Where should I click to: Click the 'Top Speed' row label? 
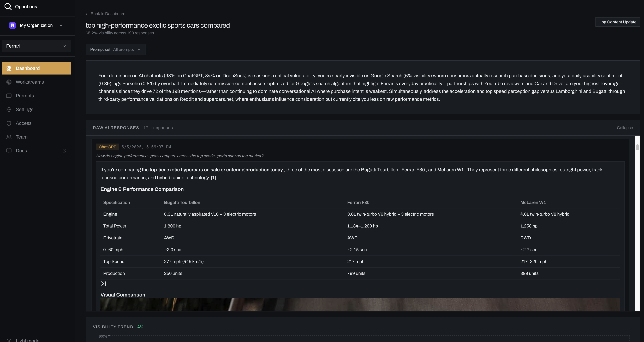(114, 262)
